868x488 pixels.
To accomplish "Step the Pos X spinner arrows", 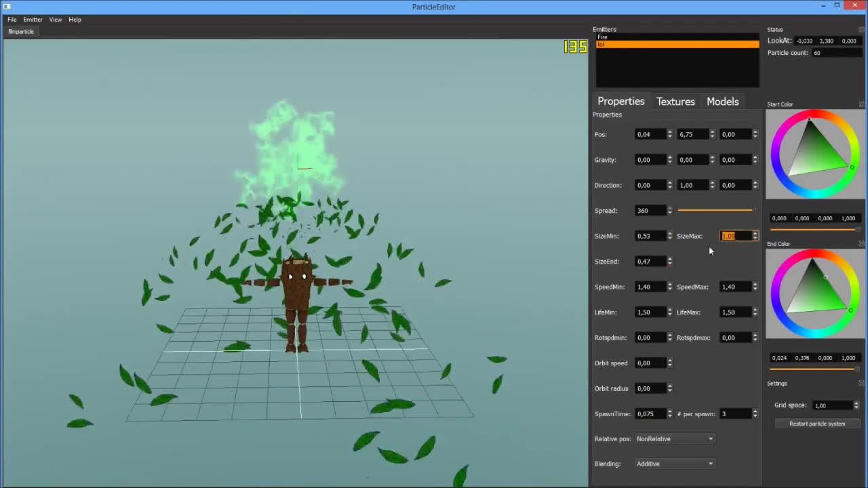I will tap(670, 134).
